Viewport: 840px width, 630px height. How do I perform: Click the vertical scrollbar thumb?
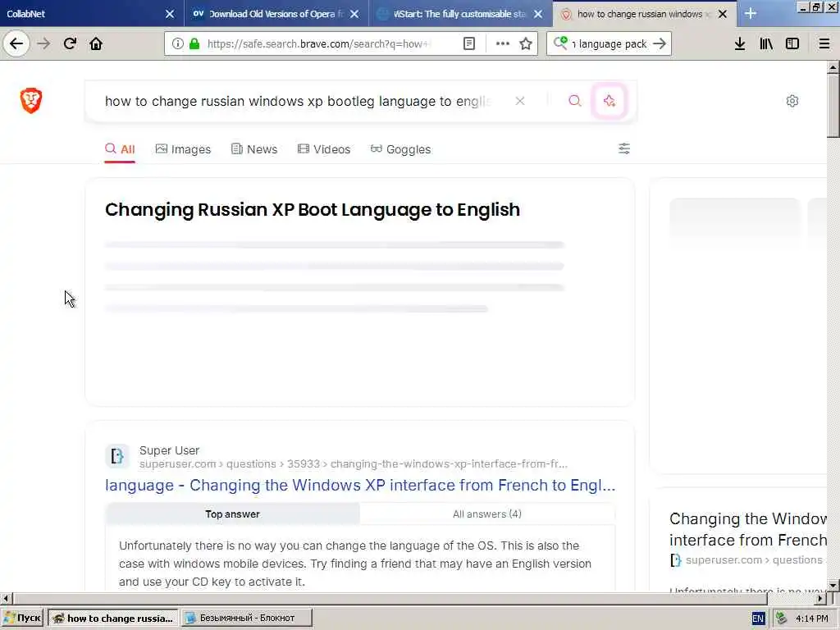(x=833, y=106)
